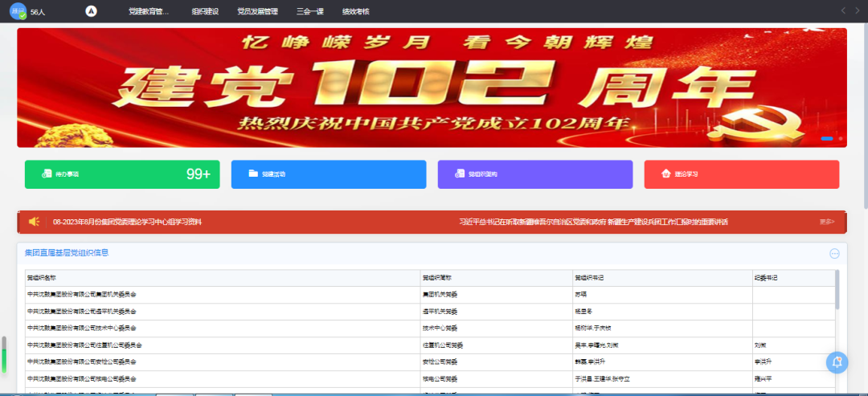This screenshot has width=868, height=396.
Task: Open the 党建教育管... menu
Action: 149,11
